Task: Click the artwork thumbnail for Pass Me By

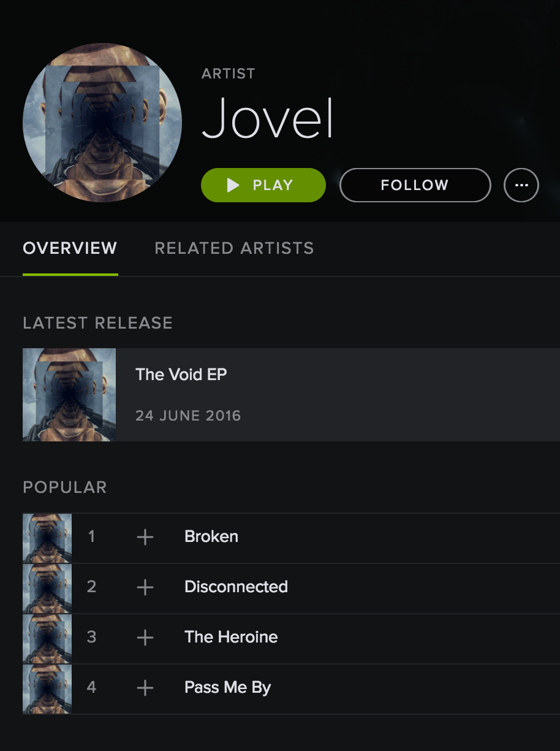Action: point(47,689)
